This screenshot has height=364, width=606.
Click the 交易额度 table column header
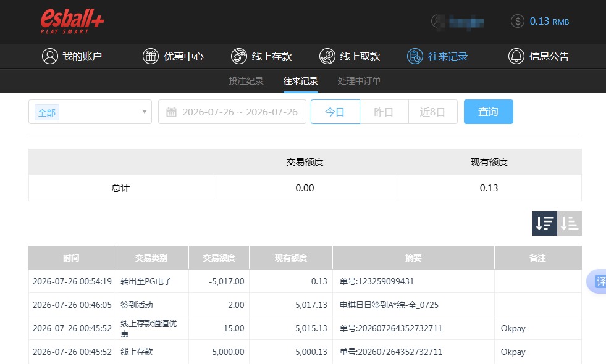[219, 257]
